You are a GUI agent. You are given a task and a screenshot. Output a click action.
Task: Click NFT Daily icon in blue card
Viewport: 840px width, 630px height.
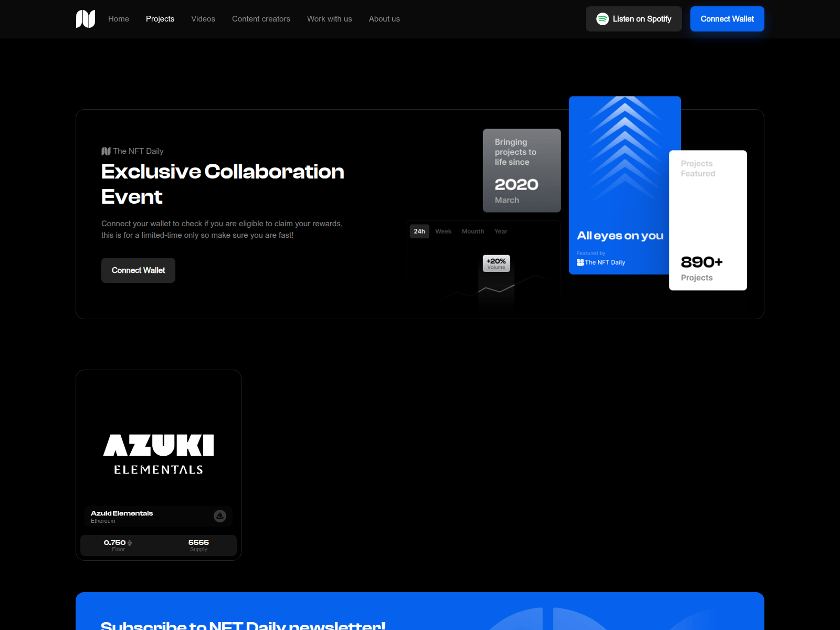pyautogui.click(x=580, y=262)
